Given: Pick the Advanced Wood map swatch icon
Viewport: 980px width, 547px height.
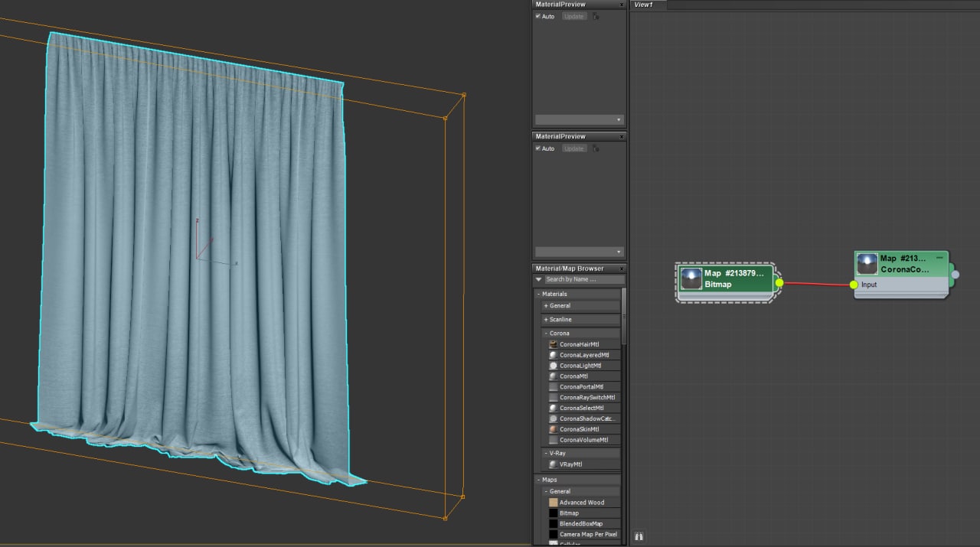Looking at the screenshot, I should click(x=554, y=503).
